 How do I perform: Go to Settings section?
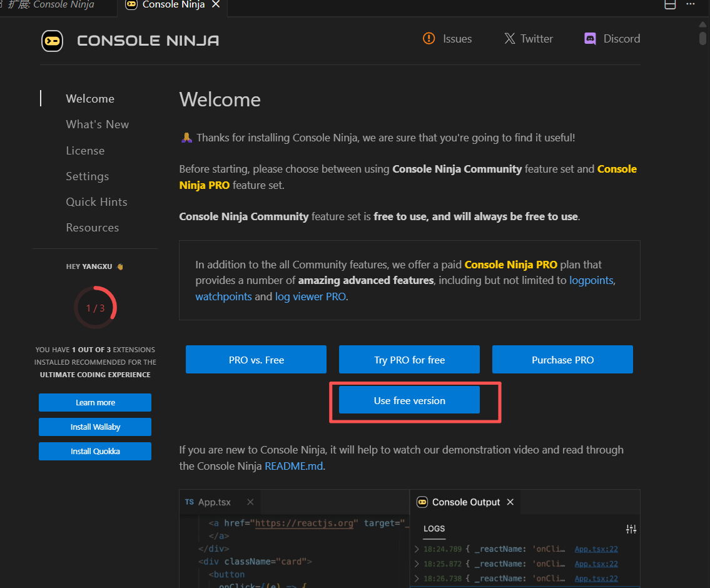click(88, 176)
